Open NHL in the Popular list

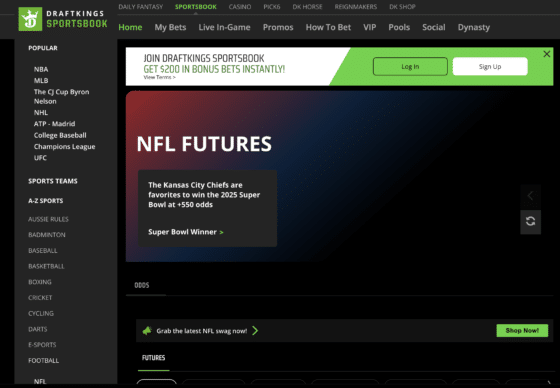pos(41,113)
